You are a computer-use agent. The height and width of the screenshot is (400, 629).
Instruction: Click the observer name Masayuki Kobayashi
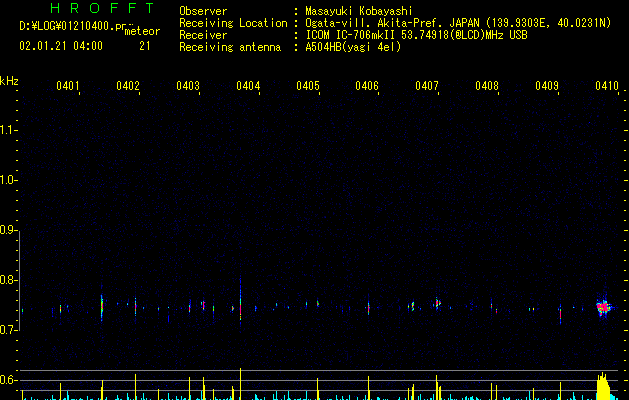[359, 11]
